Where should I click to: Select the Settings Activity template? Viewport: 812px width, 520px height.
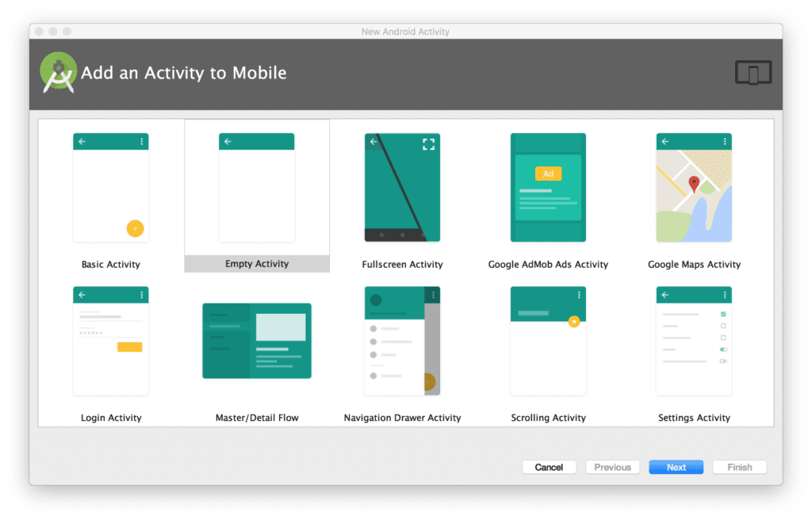[x=694, y=341]
